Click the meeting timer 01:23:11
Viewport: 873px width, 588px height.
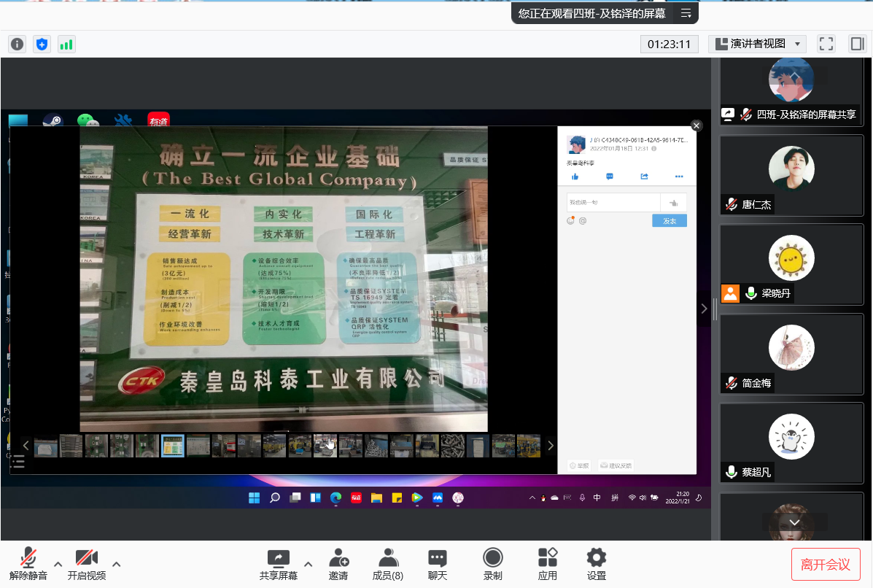coord(670,44)
